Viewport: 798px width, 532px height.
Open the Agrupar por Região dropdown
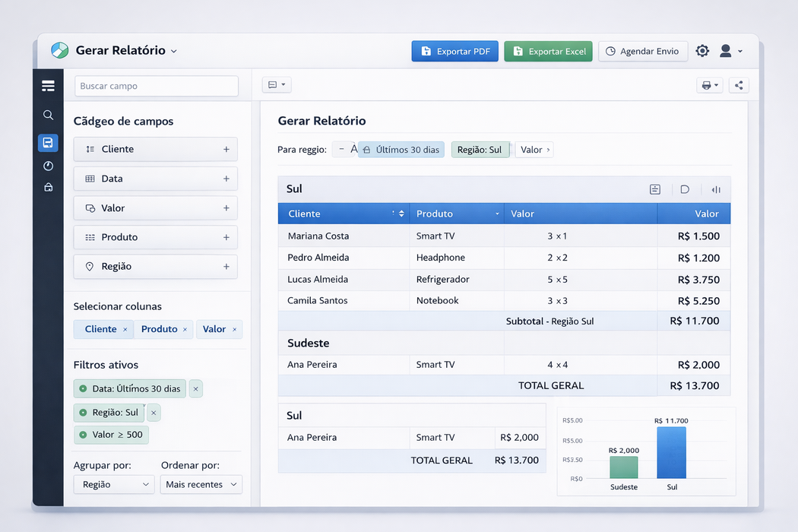click(114, 484)
